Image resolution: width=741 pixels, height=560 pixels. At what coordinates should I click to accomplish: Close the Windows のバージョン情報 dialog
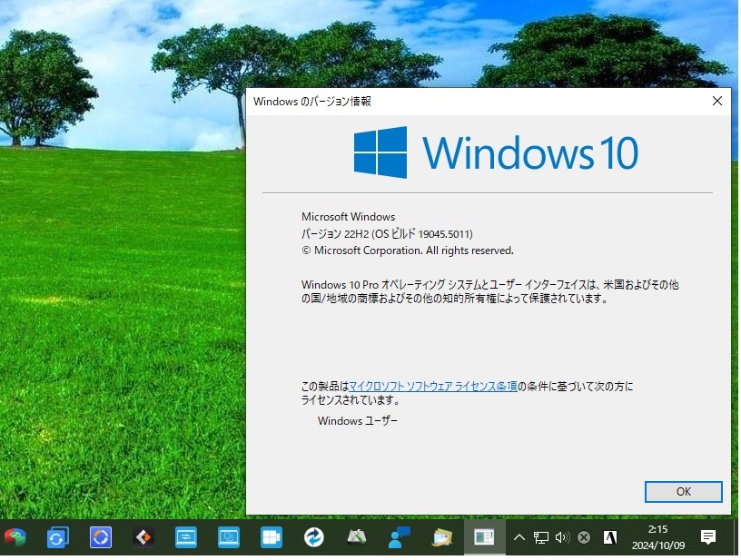(716, 101)
